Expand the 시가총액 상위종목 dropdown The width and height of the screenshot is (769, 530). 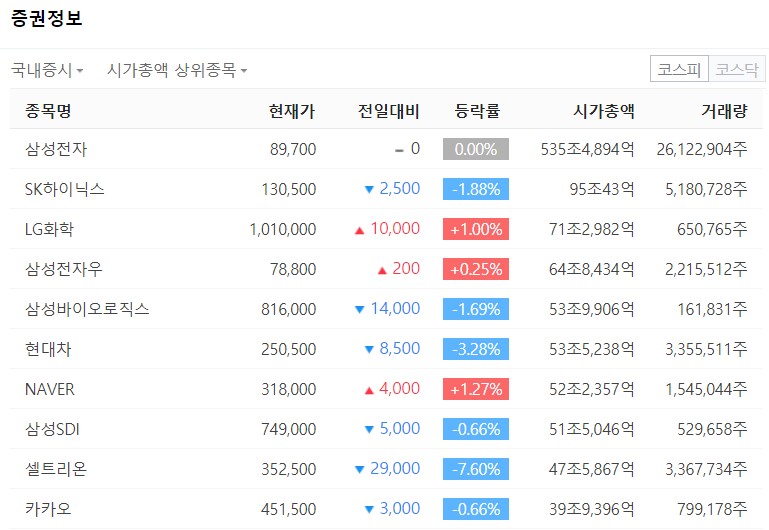[x=177, y=70]
